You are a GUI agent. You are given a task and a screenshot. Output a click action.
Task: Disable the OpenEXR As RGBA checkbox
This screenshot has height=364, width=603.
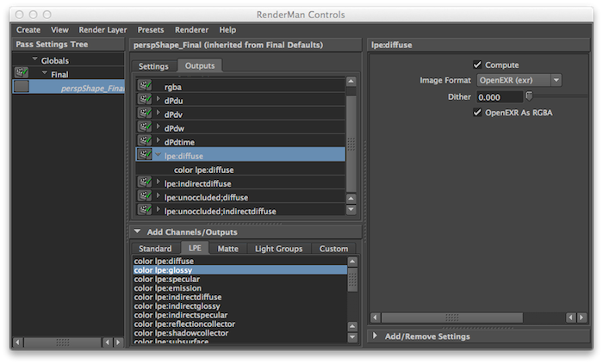click(x=477, y=112)
